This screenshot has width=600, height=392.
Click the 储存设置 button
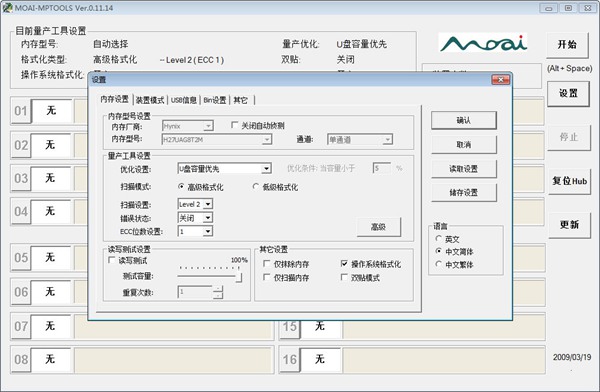[463, 193]
